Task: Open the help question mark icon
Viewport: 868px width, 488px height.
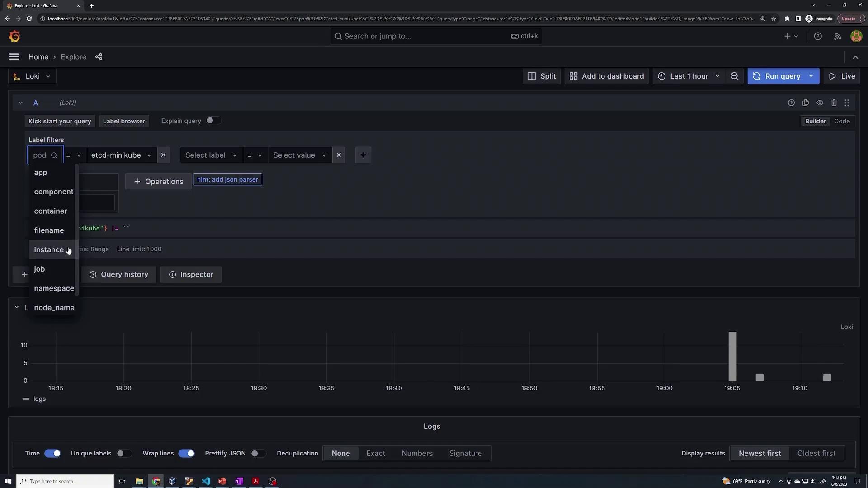Action: click(818, 37)
